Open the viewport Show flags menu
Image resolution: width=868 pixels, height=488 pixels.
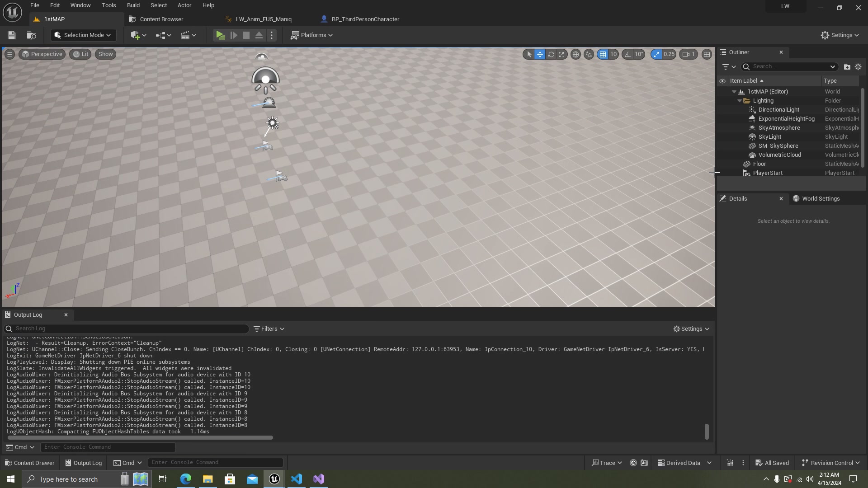pos(105,54)
